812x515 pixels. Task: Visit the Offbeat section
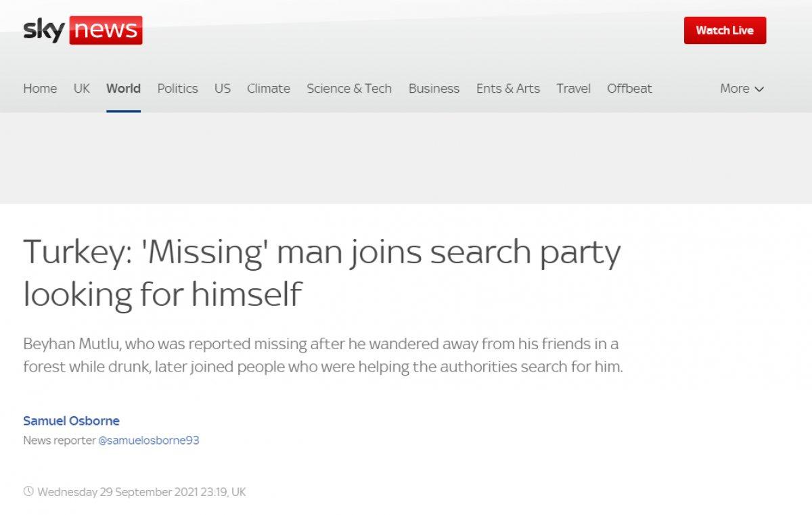[x=629, y=89]
